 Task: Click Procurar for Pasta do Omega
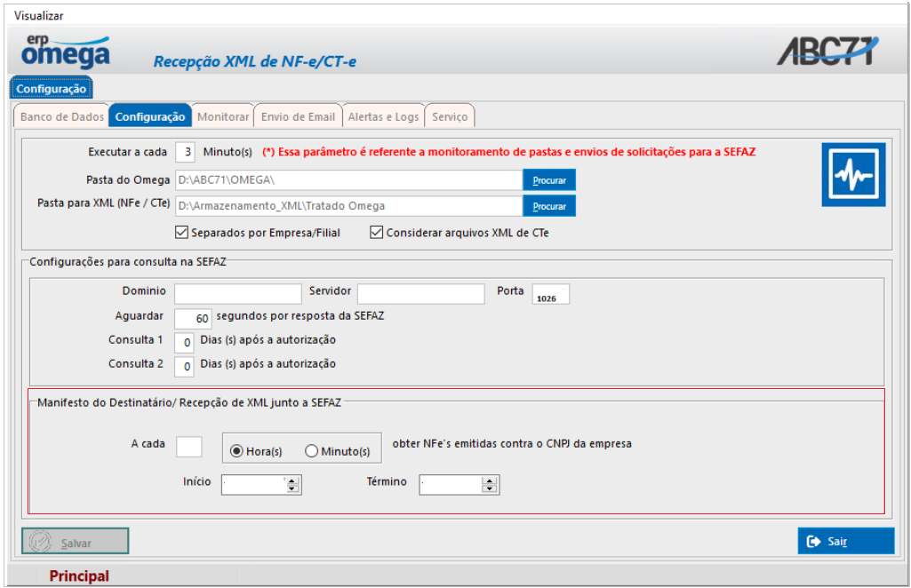(549, 180)
